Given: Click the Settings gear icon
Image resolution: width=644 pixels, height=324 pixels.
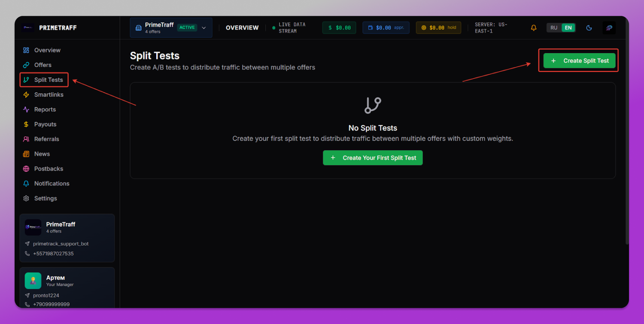Looking at the screenshot, I should (x=26, y=198).
